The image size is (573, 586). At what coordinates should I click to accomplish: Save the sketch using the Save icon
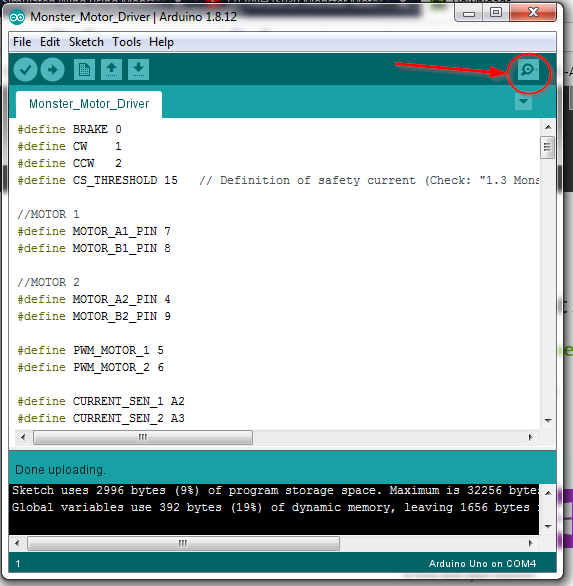pos(138,70)
